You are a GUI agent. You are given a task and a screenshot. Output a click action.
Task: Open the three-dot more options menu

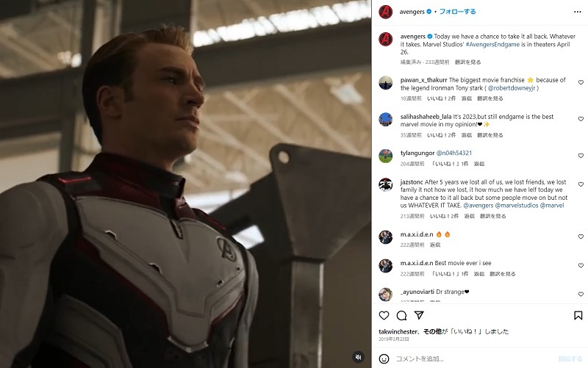point(578,12)
